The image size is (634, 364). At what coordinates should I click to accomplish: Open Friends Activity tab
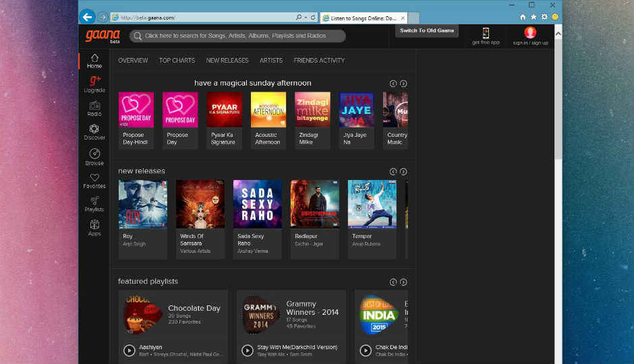click(x=319, y=61)
